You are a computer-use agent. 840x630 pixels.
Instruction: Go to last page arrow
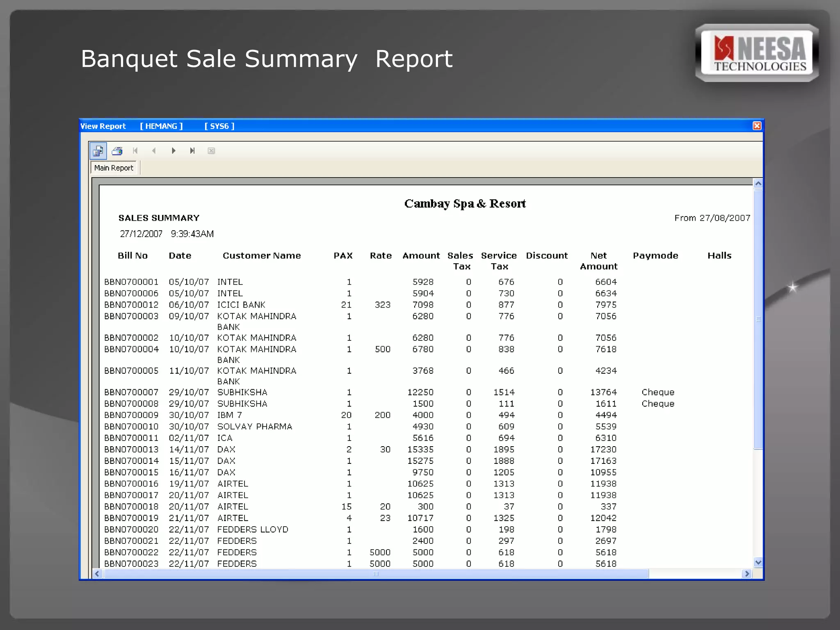(192, 151)
